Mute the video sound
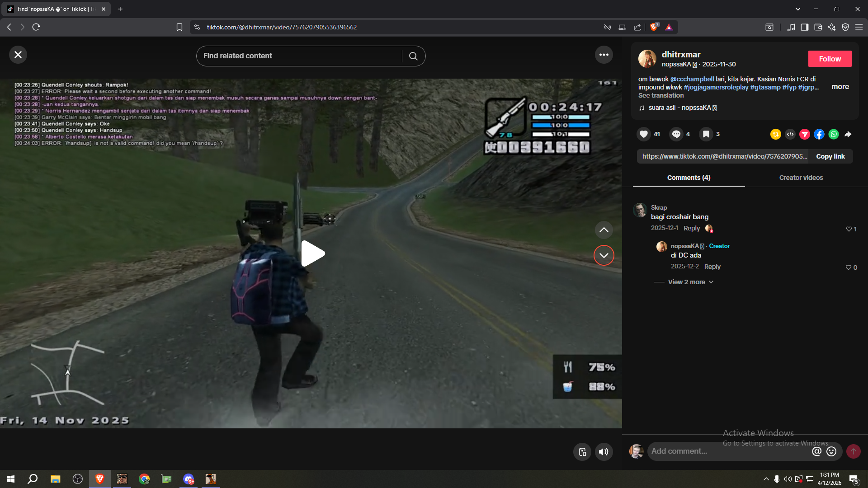 [x=604, y=451]
